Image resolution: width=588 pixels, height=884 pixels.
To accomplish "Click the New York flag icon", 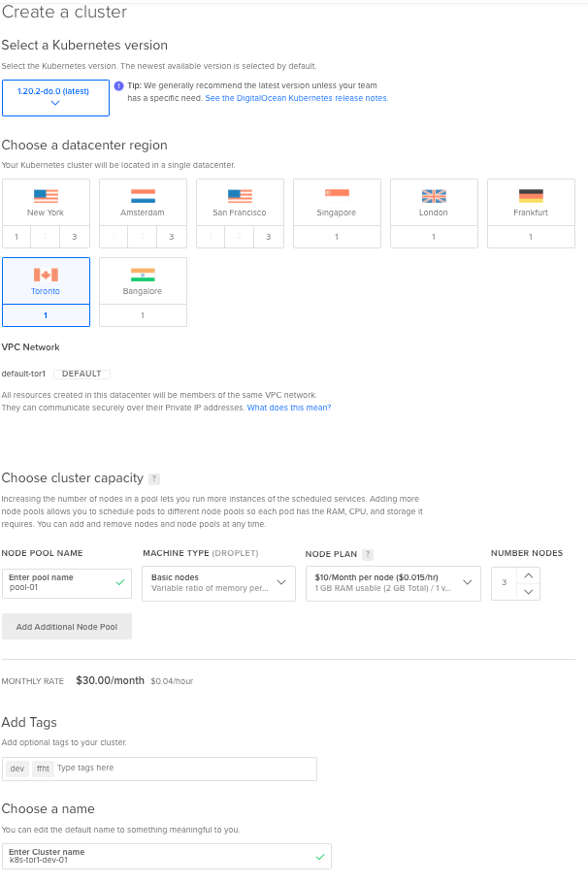I will [46, 195].
